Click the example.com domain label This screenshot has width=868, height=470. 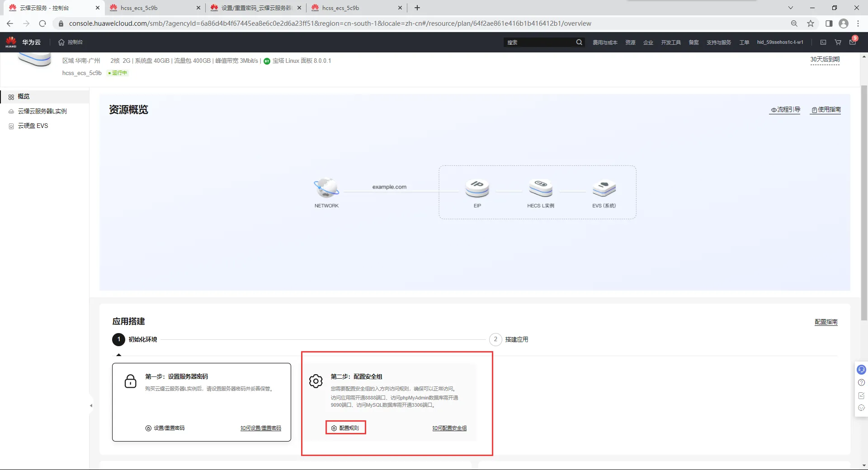pos(389,187)
